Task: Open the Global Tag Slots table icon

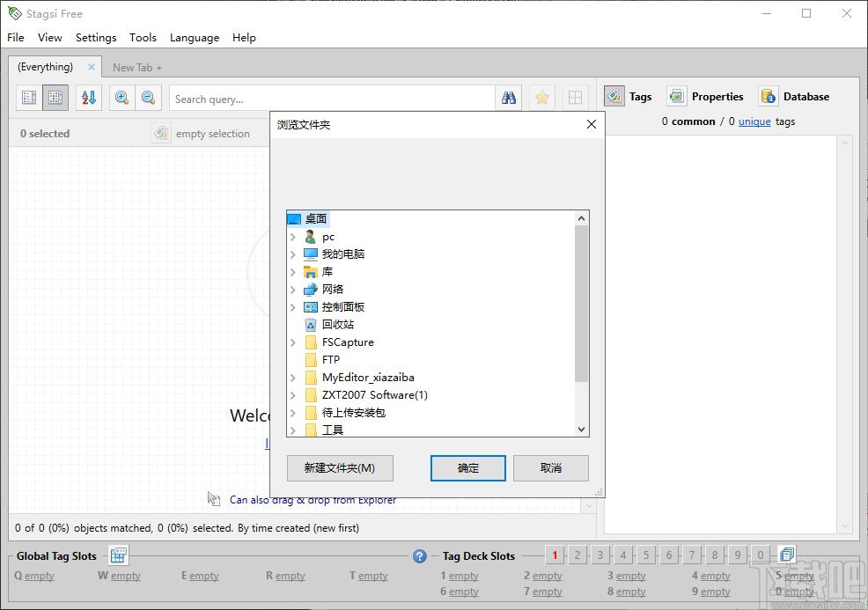Action: point(119,555)
